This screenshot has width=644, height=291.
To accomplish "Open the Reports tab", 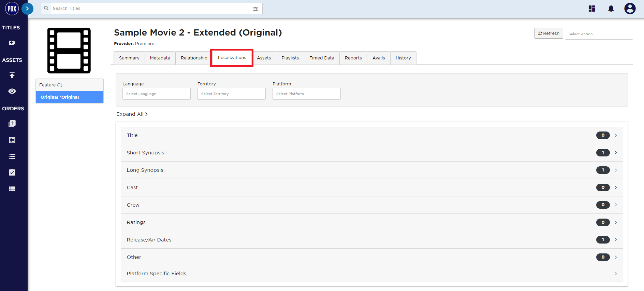I will [353, 58].
